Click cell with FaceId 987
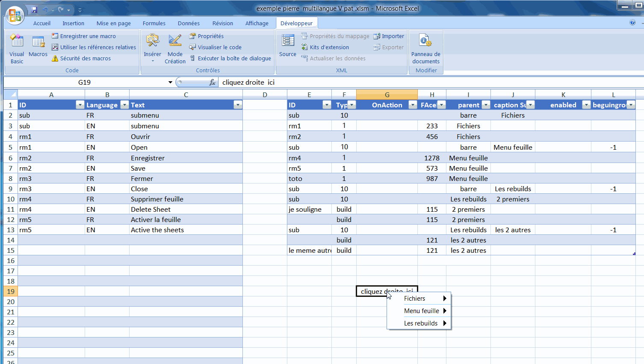The image size is (644, 364). pos(432,178)
